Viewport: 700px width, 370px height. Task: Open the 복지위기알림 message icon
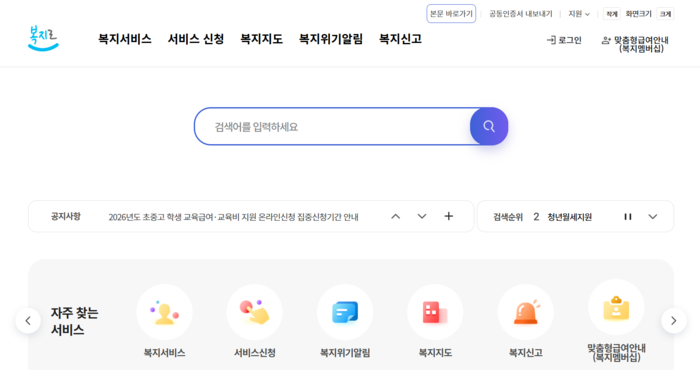(345, 312)
